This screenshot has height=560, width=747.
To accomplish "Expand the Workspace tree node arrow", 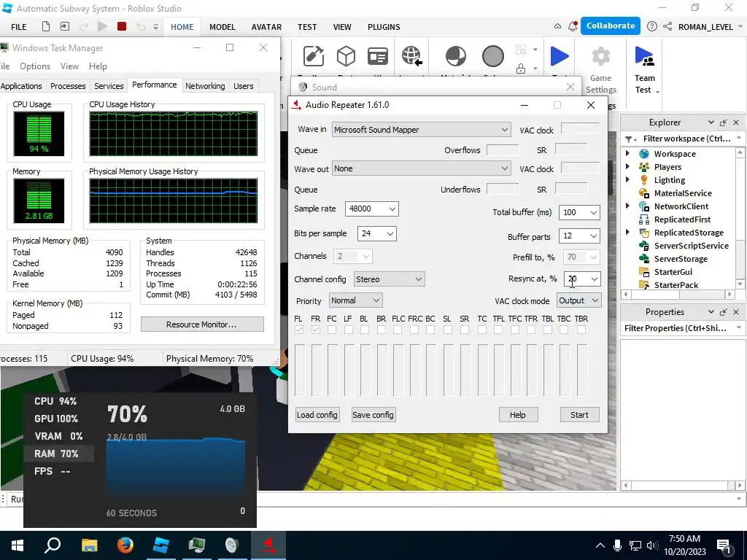I will (628, 153).
